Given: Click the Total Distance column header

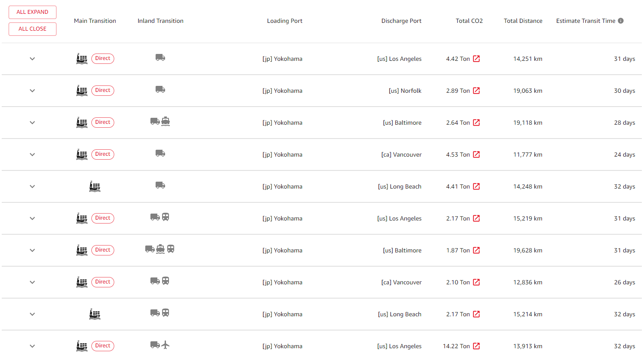Looking at the screenshot, I should click(x=523, y=21).
